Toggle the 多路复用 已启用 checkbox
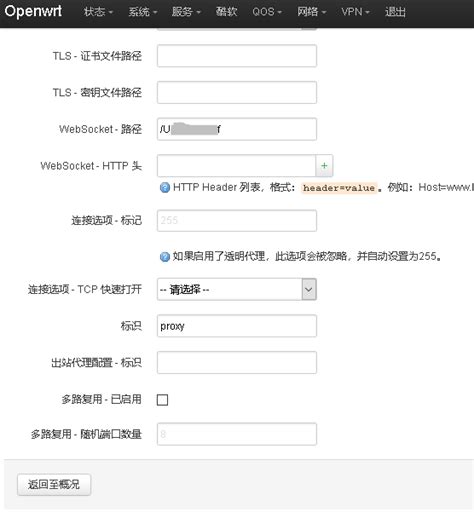The height and width of the screenshot is (512, 474). (162, 400)
